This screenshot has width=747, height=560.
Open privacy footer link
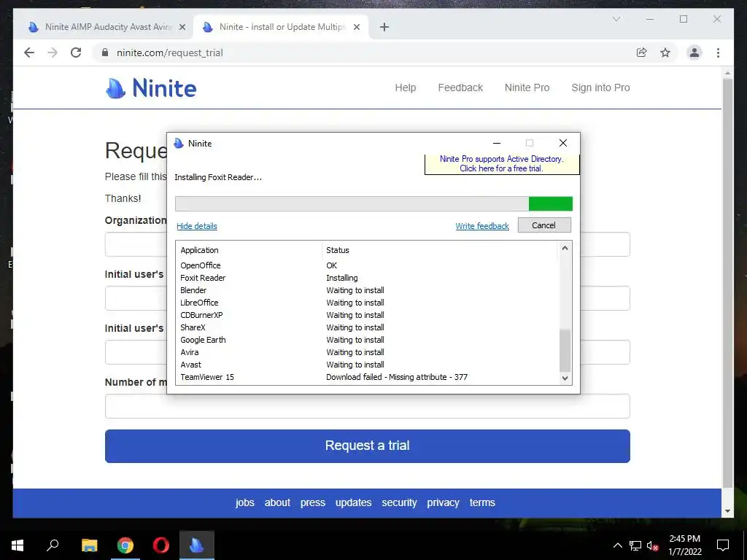click(x=443, y=502)
